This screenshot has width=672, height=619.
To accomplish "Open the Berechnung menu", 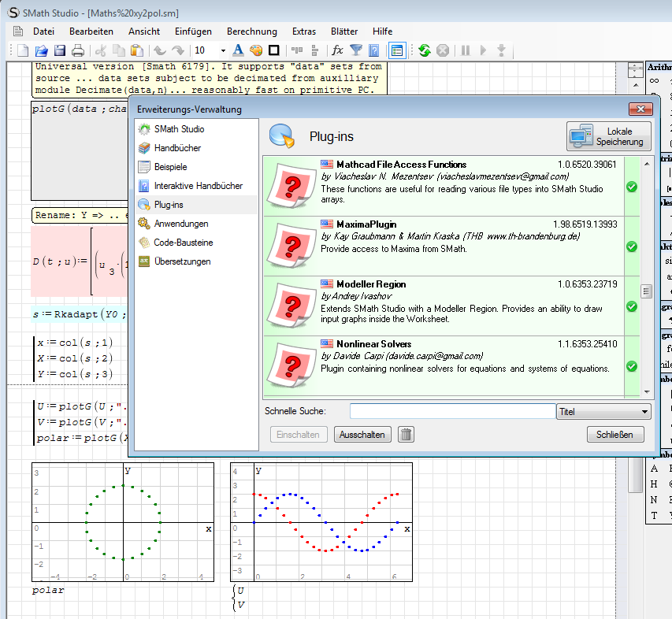I will point(251,32).
